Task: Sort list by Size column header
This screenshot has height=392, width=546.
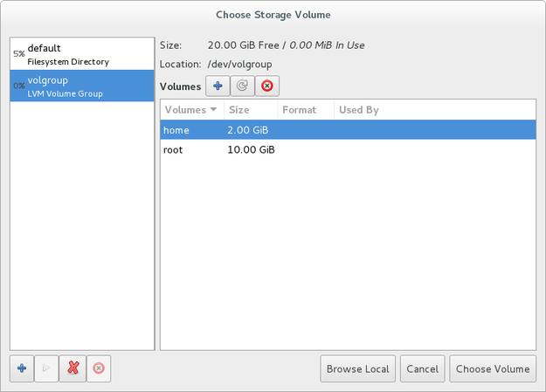Action: [251, 110]
